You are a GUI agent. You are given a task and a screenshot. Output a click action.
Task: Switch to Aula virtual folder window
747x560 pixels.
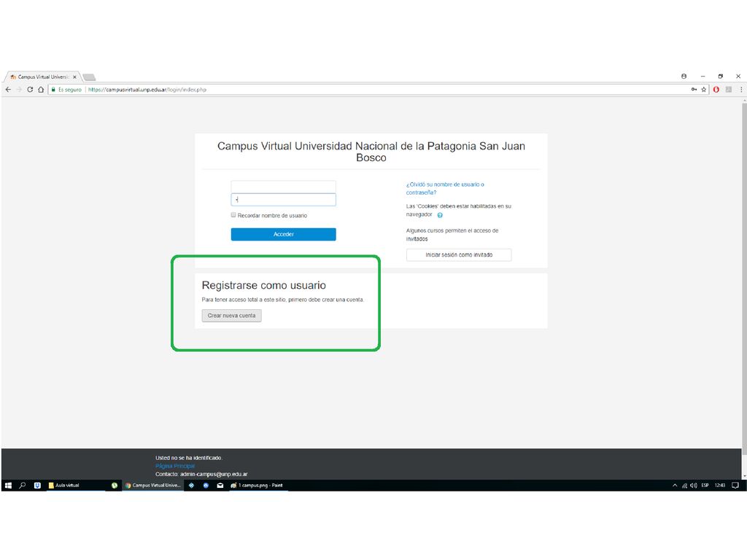(x=76, y=485)
